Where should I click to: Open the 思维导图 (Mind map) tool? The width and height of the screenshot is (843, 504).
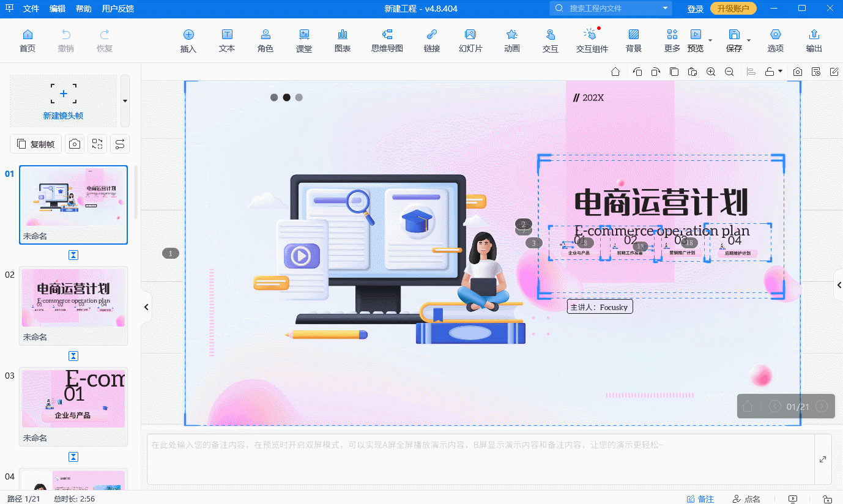point(387,40)
